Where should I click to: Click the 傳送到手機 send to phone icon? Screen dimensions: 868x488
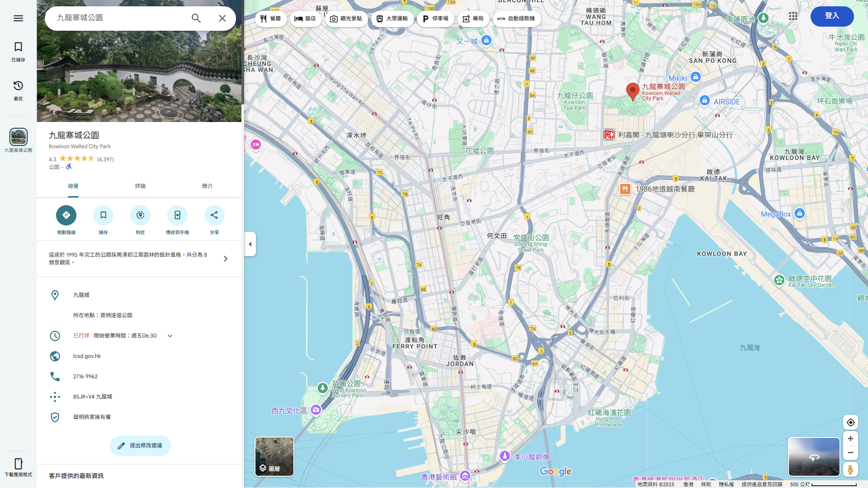177,215
